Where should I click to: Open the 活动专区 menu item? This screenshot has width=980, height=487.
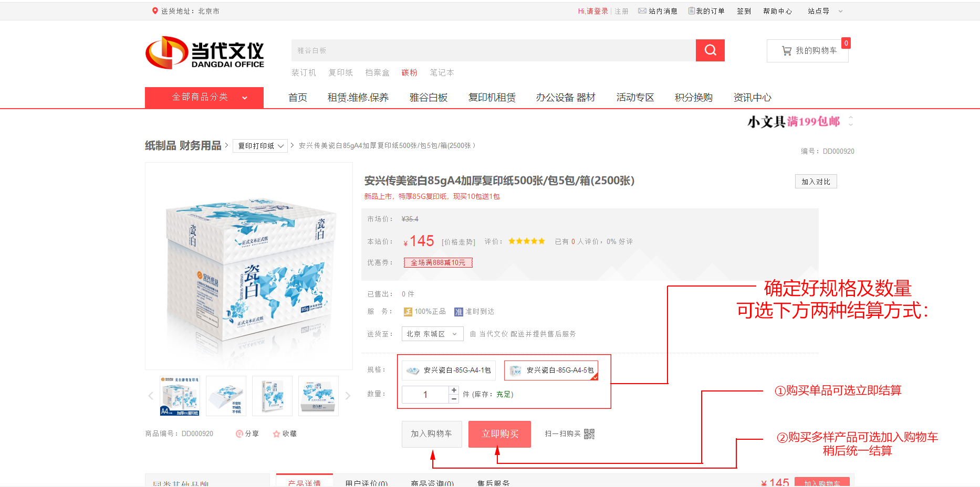tap(635, 98)
